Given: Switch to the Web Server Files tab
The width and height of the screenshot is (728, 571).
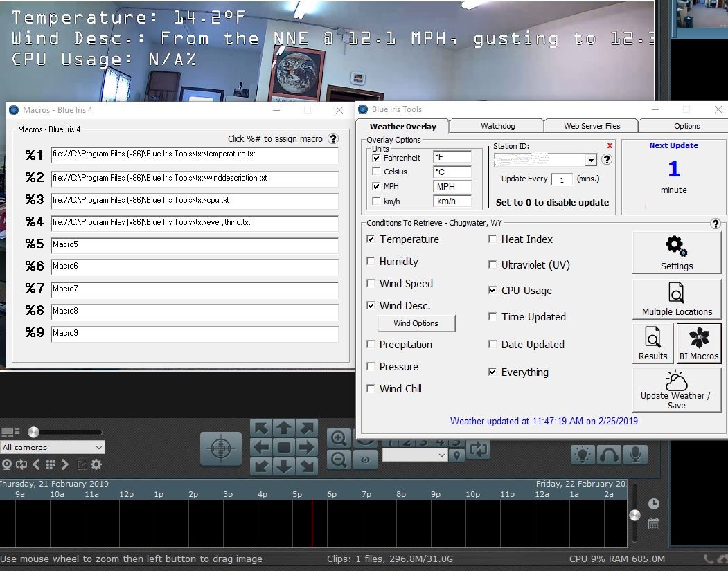Looking at the screenshot, I should [x=592, y=126].
